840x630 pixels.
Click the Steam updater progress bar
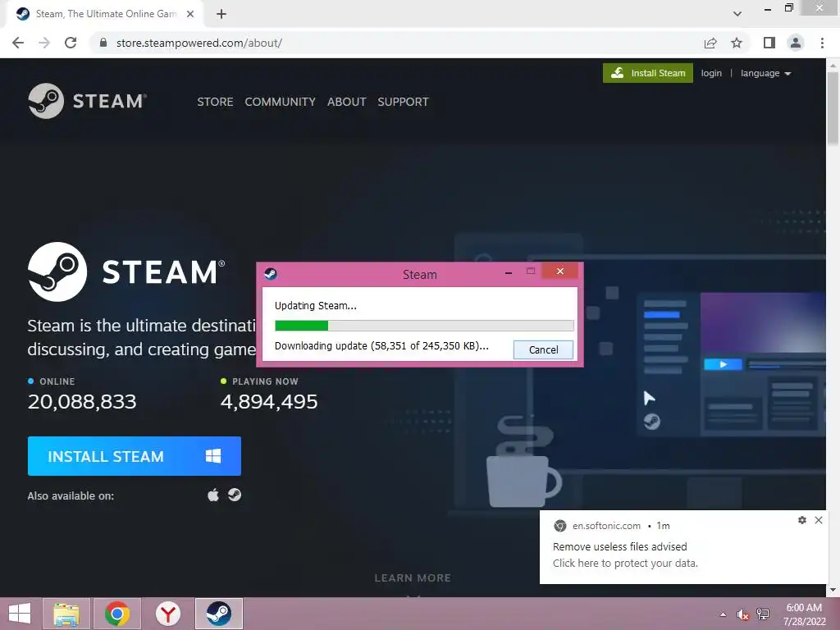(x=424, y=326)
